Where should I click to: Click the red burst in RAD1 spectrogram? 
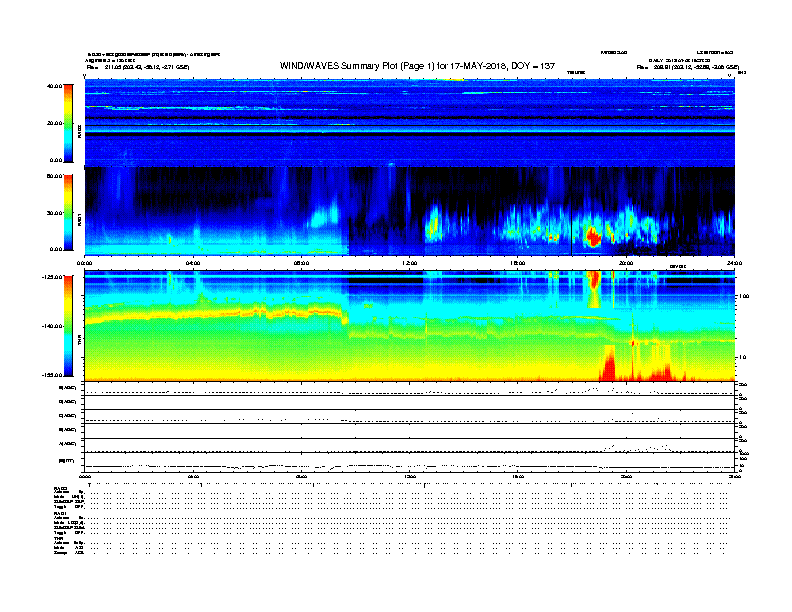click(x=592, y=236)
